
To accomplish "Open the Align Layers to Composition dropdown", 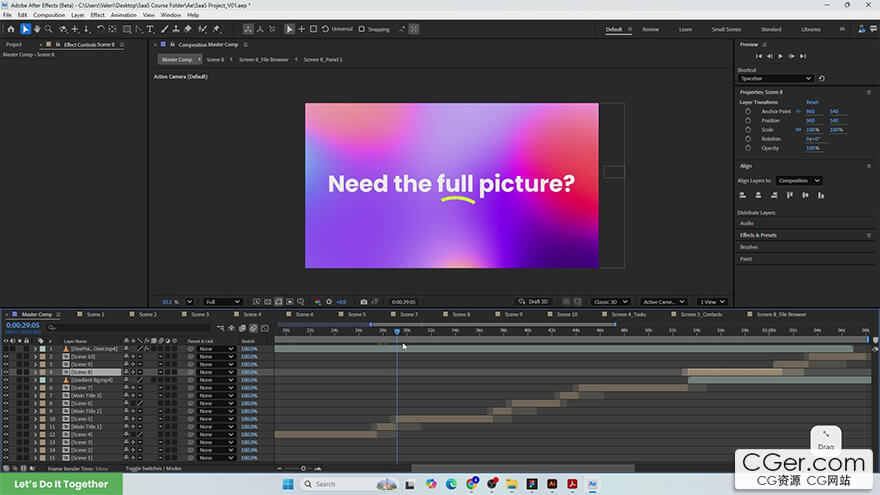I will click(x=799, y=181).
